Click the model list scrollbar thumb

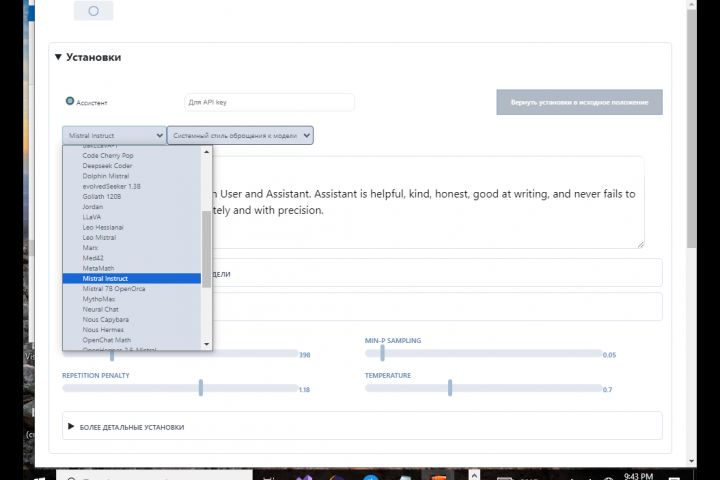(207, 249)
